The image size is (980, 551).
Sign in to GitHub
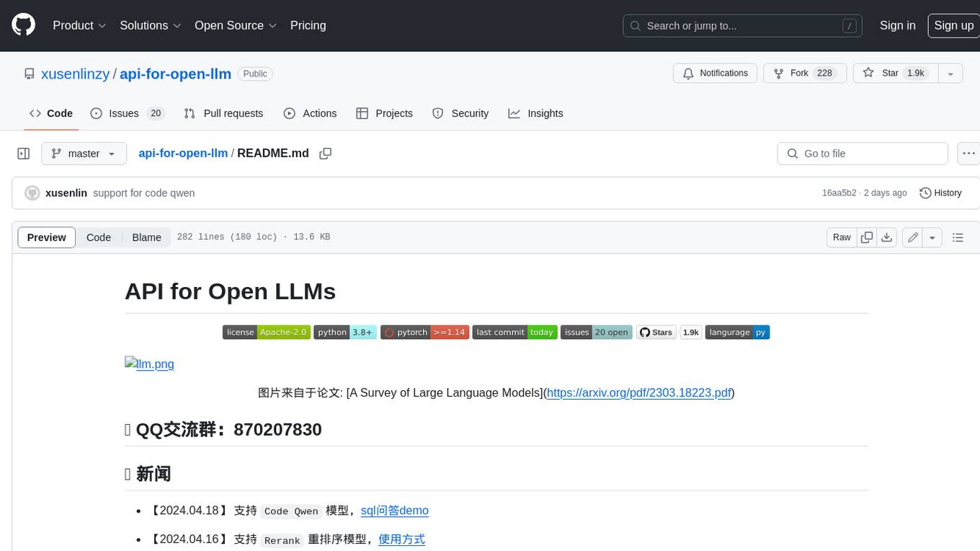click(x=897, y=25)
